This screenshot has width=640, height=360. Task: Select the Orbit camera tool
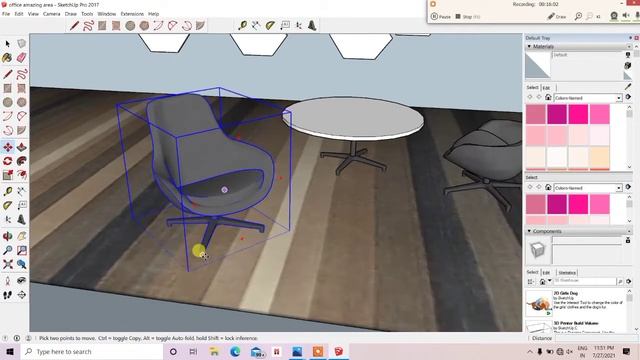click(x=8, y=236)
